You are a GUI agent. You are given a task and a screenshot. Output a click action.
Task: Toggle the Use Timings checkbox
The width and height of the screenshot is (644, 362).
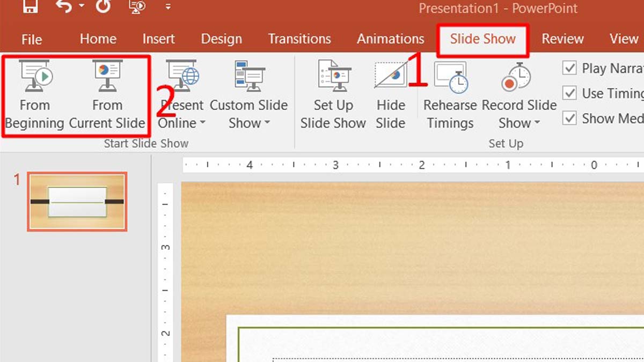(x=570, y=93)
